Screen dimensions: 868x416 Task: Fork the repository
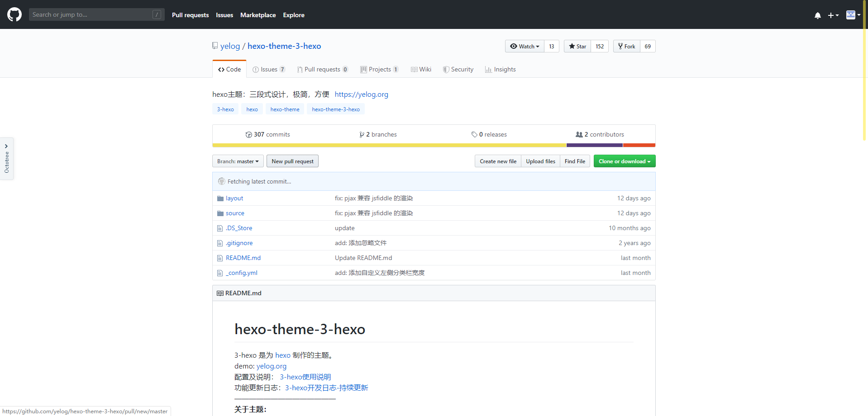click(627, 46)
